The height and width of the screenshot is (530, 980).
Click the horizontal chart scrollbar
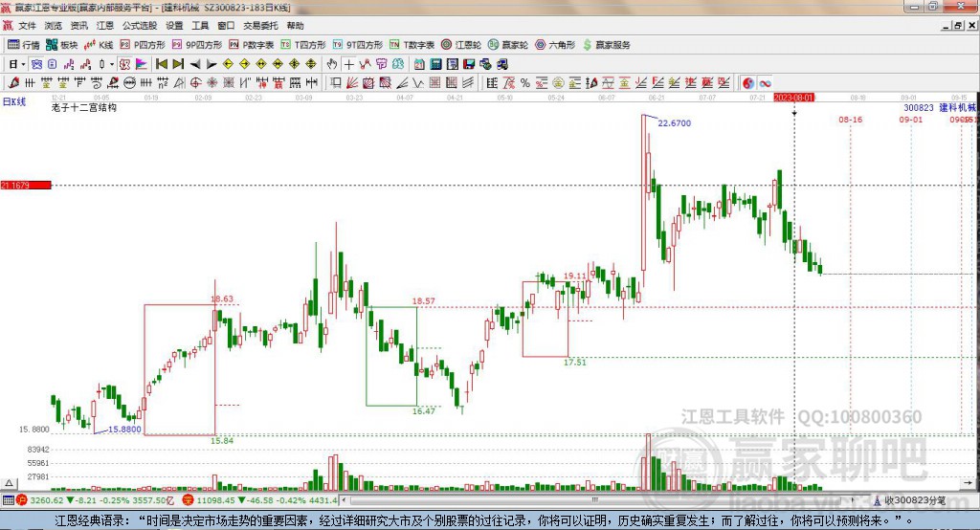coord(593,500)
